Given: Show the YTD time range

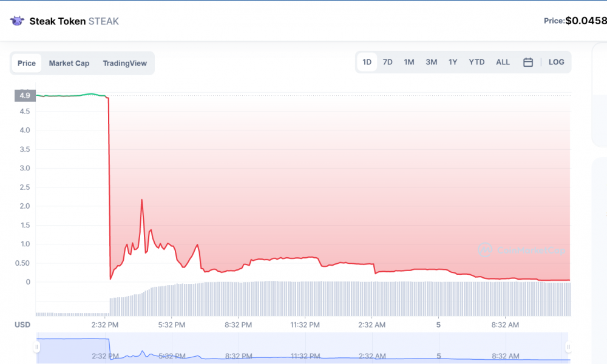Looking at the screenshot, I should click(476, 62).
